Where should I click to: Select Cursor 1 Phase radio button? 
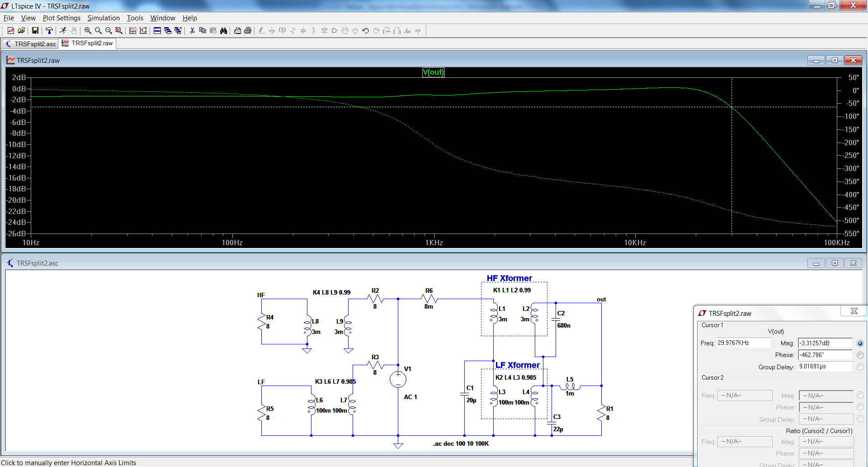pos(860,355)
